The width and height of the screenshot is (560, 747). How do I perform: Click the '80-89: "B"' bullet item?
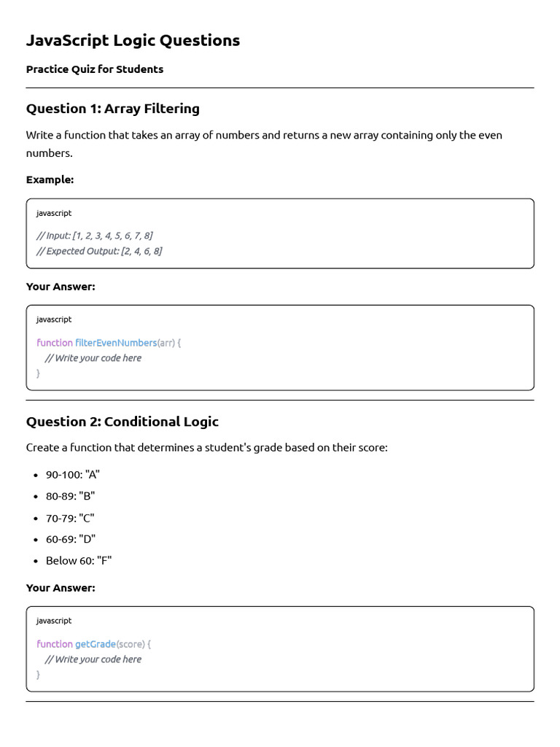click(x=71, y=496)
